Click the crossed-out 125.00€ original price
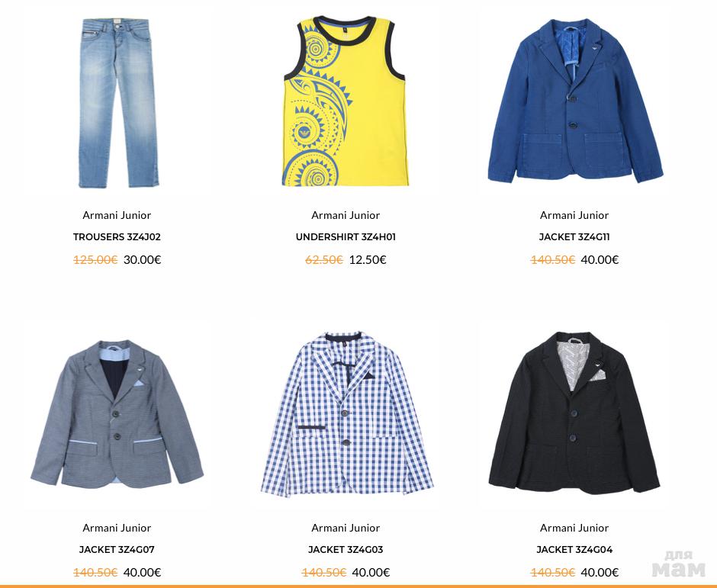This screenshot has width=717, height=588. pyautogui.click(x=95, y=260)
